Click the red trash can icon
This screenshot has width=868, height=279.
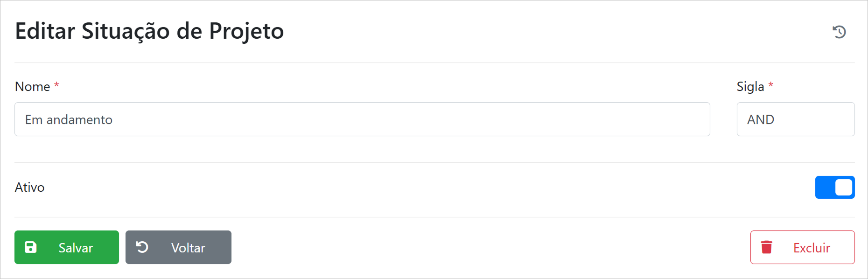tap(766, 247)
